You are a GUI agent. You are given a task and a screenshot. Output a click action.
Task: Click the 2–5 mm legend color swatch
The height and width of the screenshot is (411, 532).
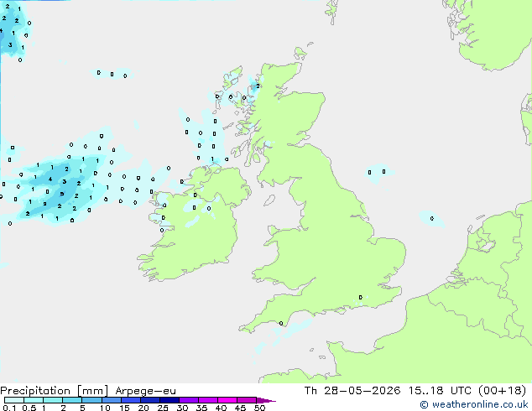[72, 400]
